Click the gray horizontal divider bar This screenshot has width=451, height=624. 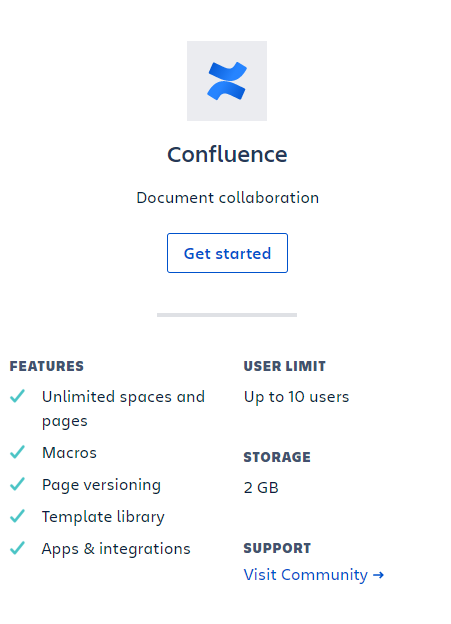(x=227, y=315)
